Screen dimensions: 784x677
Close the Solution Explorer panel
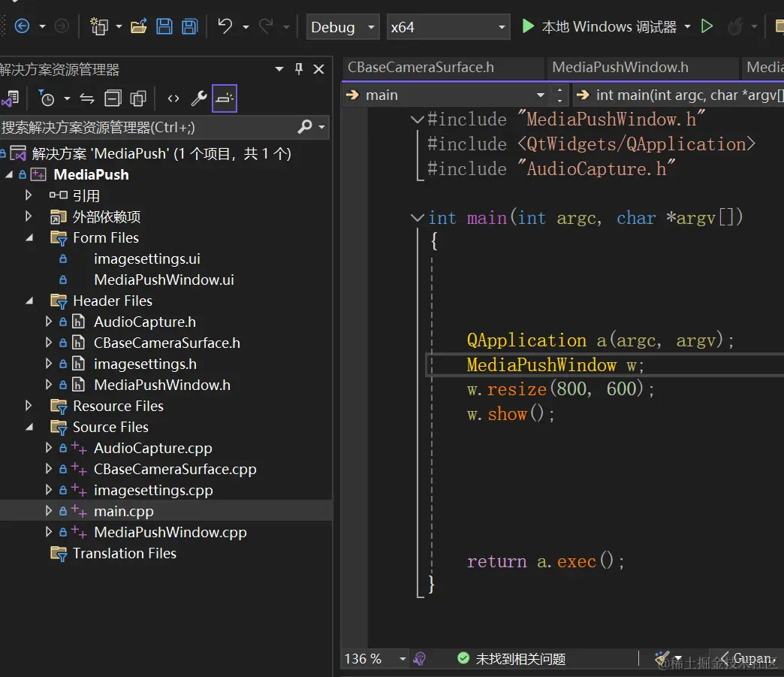click(318, 69)
